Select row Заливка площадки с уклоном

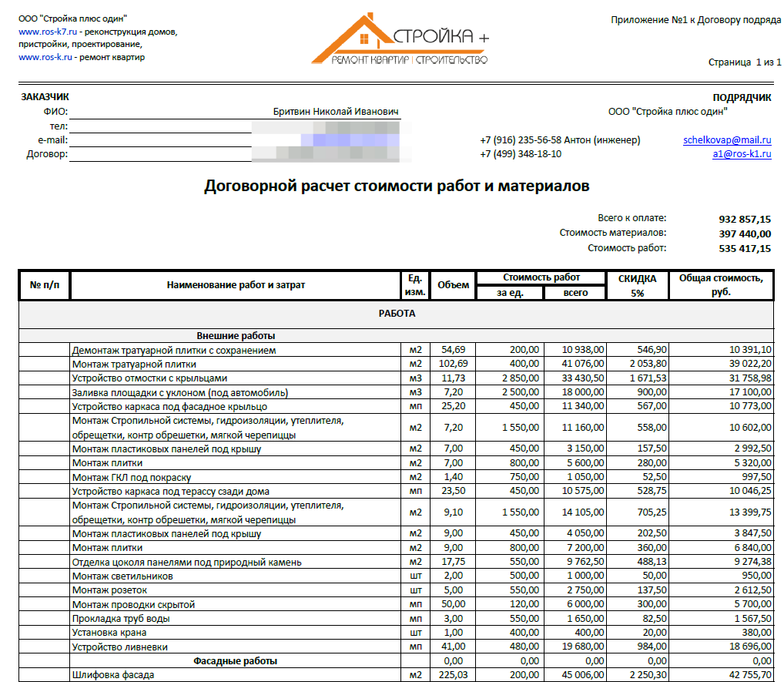pos(397,392)
